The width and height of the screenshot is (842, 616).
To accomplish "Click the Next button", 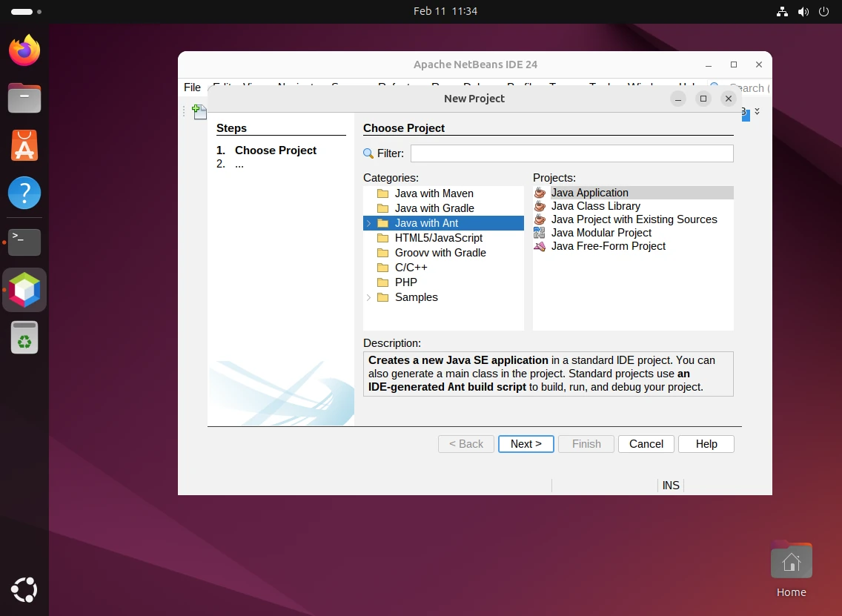I will [526, 443].
